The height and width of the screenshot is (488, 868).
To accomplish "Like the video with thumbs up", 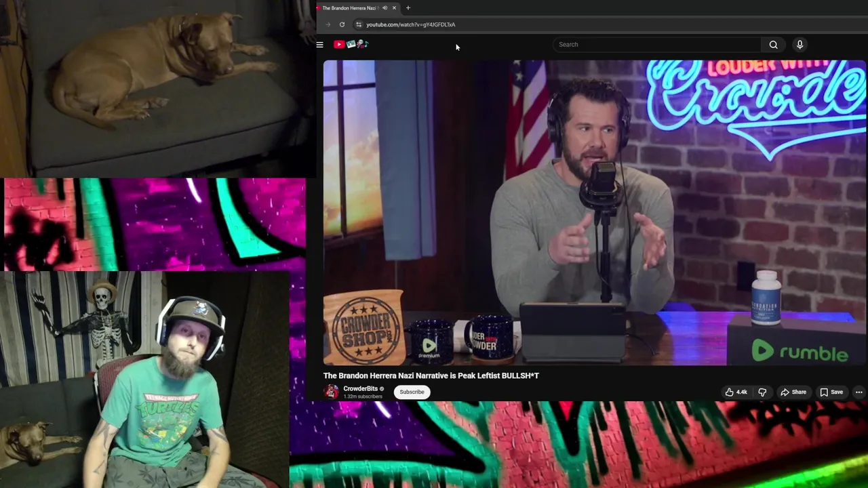I will (736, 392).
